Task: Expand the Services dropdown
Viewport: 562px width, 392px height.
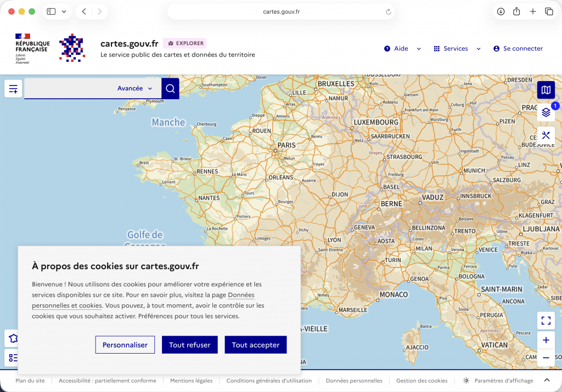Action: point(457,48)
